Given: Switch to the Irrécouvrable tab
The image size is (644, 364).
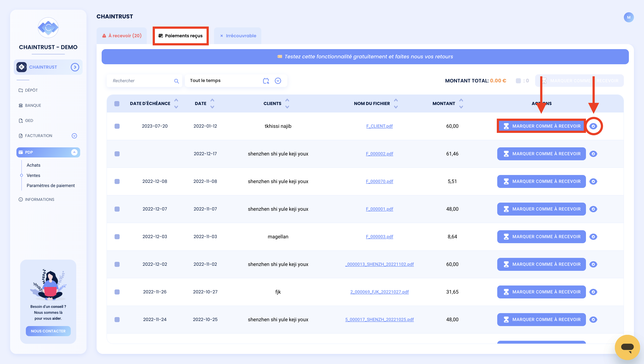Looking at the screenshot, I should coord(238,36).
